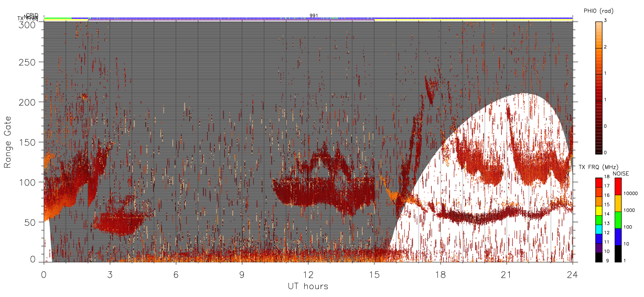Click tick 6 on UT hours axis
Screen dimensions: 644x297
click(176, 273)
